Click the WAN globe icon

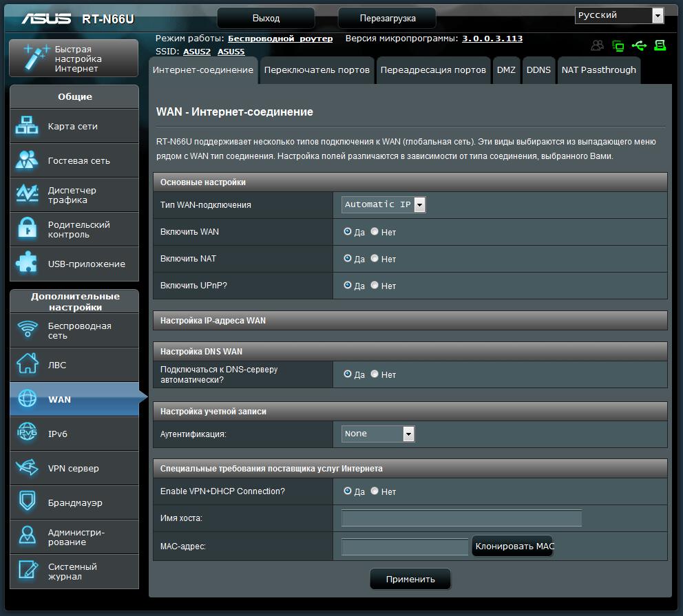point(28,399)
